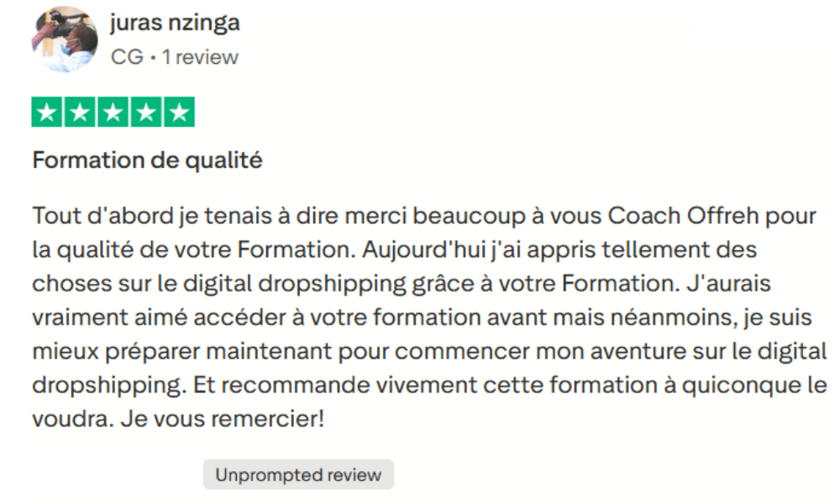Open the juras nzinga reviewer name
Image resolution: width=840 pixels, height=504 pixels.
[175, 23]
